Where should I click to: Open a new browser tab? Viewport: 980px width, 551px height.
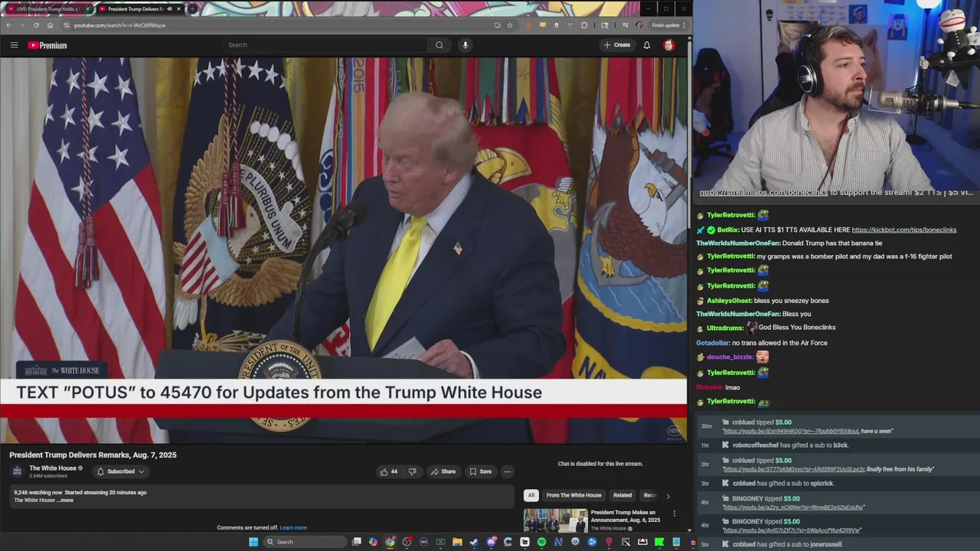click(191, 9)
